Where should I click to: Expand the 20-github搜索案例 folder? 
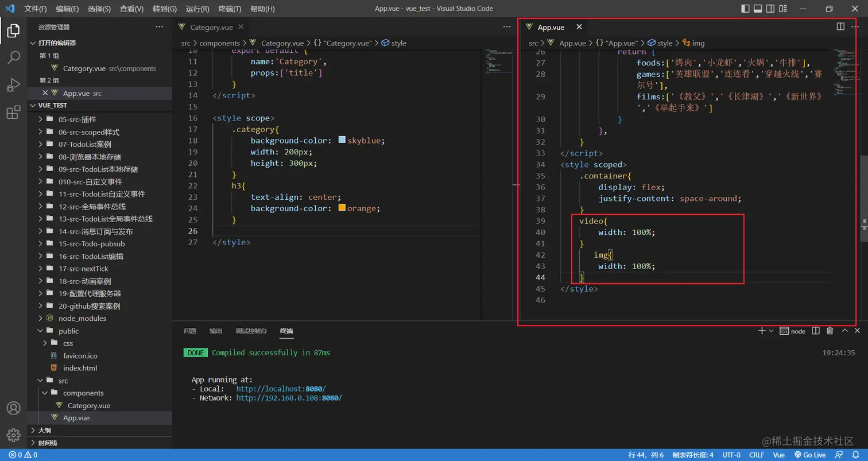point(100,306)
